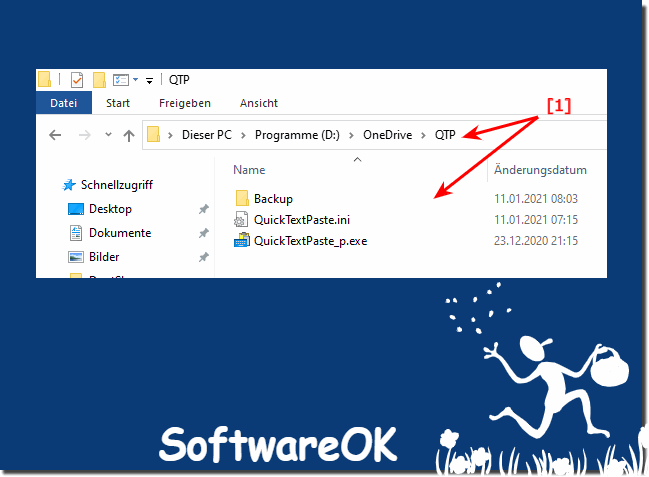This screenshot has height=477, width=649.
Task: Click the QTP window title text
Action: (179, 80)
